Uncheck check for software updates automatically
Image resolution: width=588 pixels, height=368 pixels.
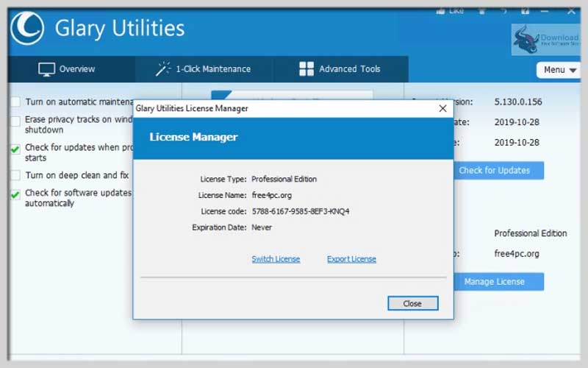pos(15,194)
